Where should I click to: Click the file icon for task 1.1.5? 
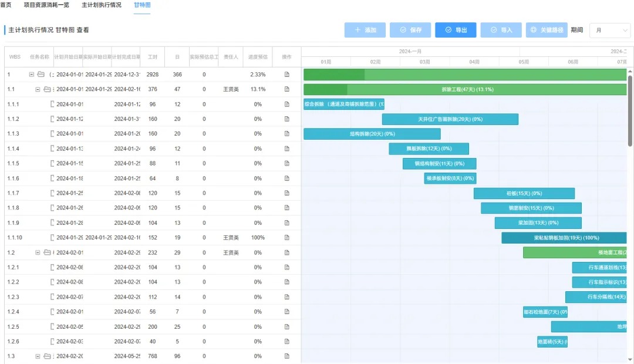pos(52,164)
